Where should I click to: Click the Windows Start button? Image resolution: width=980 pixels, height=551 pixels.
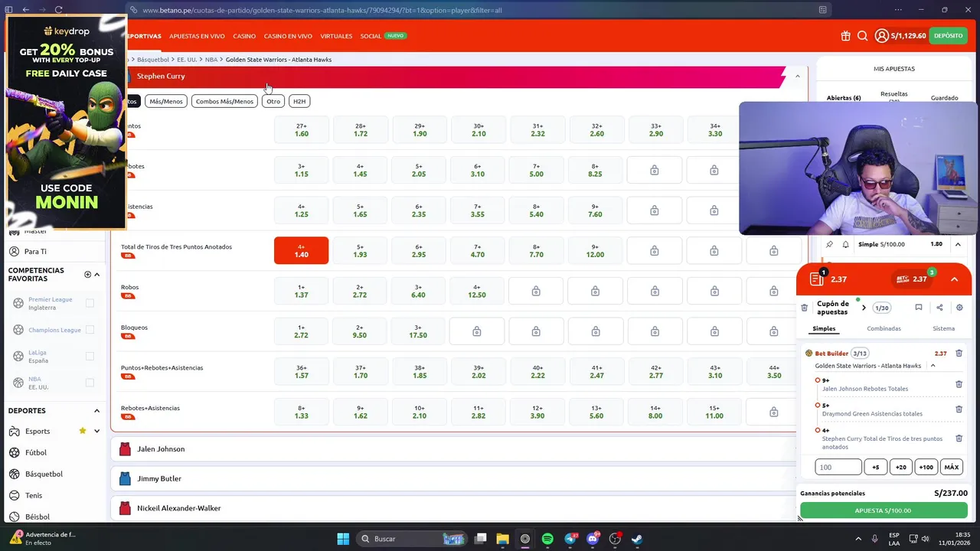click(x=343, y=539)
